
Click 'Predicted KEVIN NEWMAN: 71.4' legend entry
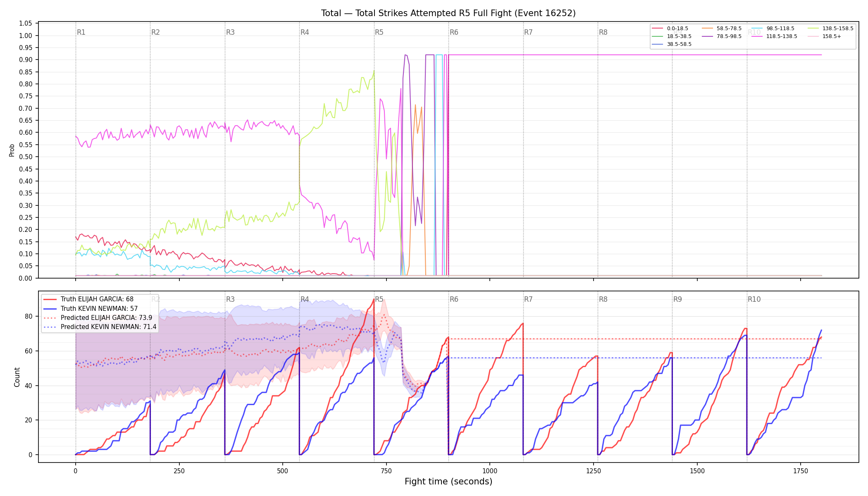[x=100, y=327]
